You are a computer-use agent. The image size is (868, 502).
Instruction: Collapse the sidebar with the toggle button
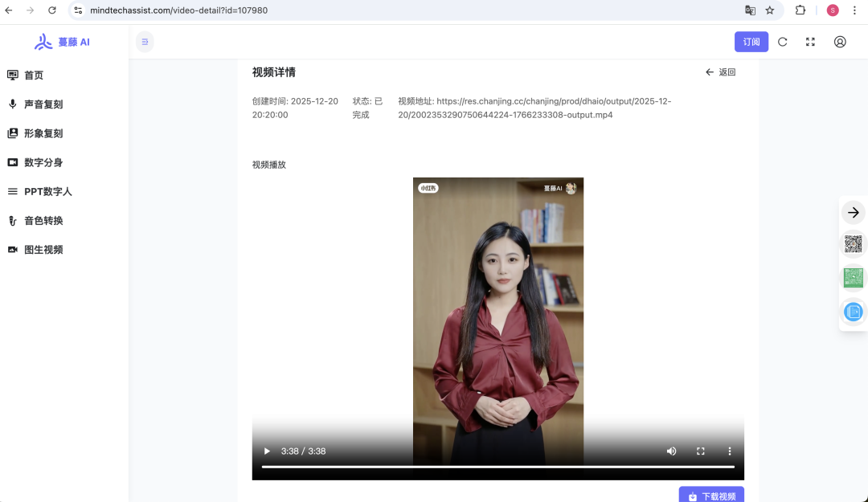(x=145, y=41)
